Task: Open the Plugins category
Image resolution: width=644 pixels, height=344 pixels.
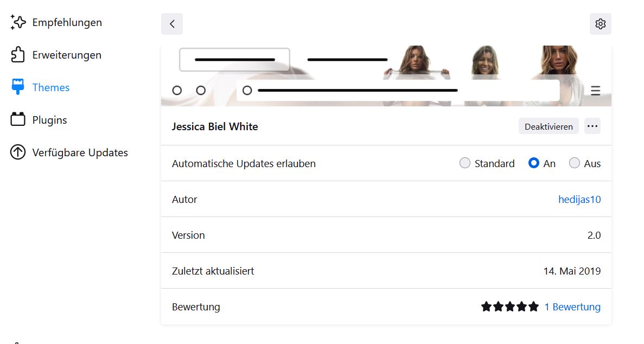Action: 49,120
